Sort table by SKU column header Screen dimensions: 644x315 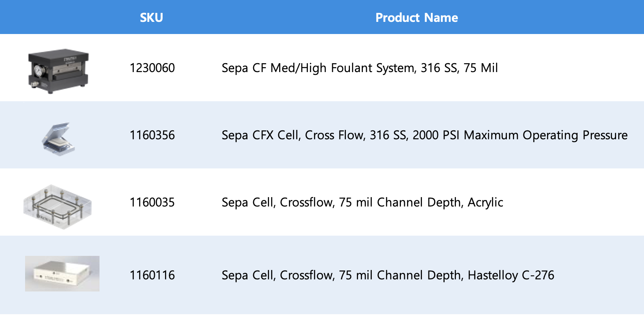(151, 17)
